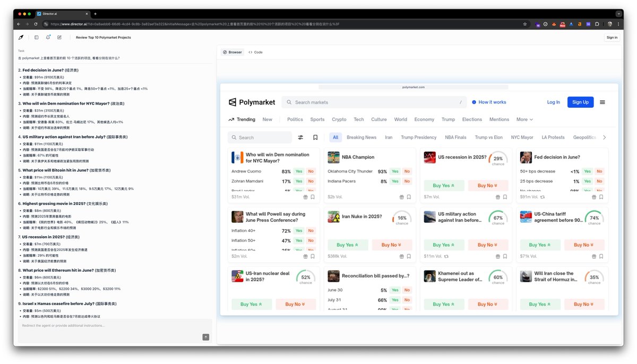Open the Politics category
The width and height of the screenshot is (637, 364).
click(295, 119)
